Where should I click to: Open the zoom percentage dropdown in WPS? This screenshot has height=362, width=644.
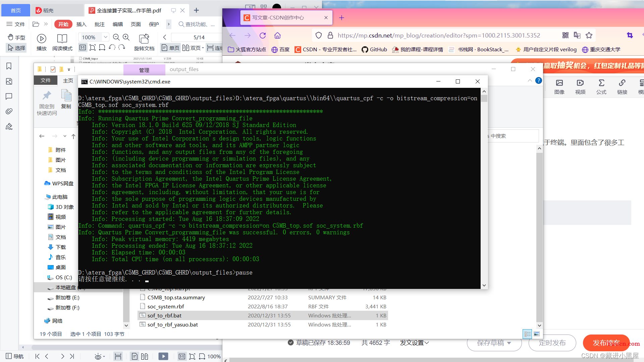tap(106, 37)
